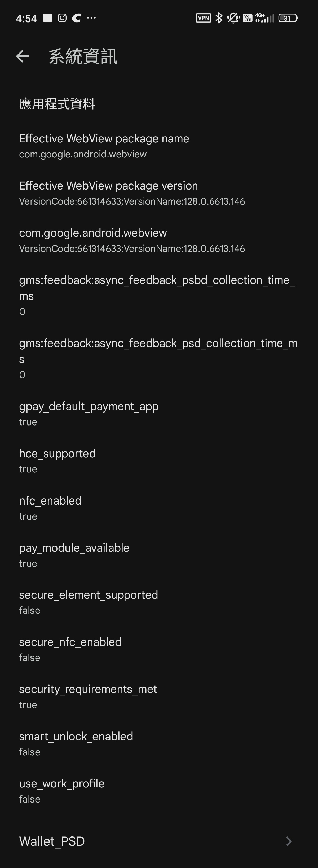The width and height of the screenshot is (318, 868).
Task: Tap the security_requirements_met entry
Action: click(x=159, y=696)
